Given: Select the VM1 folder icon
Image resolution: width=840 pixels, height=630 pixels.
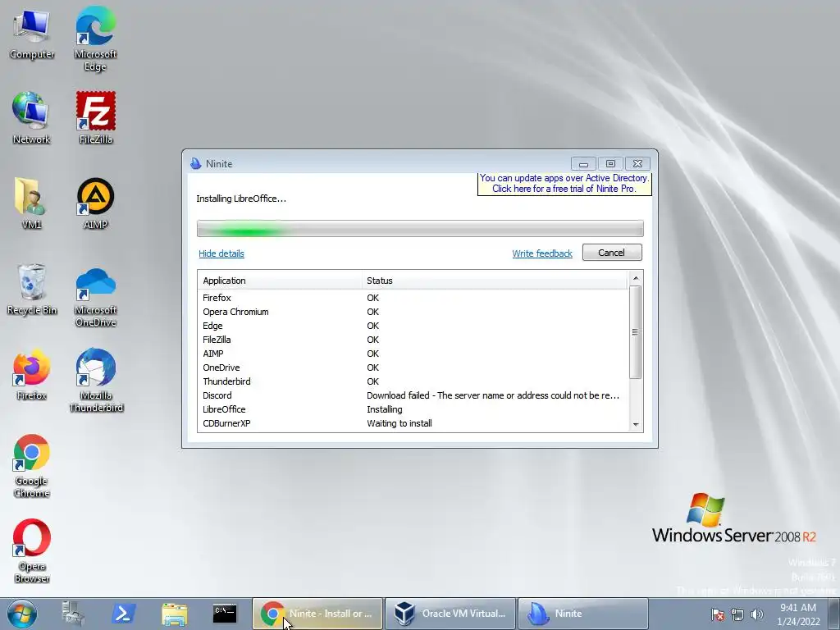Looking at the screenshot, I should pyautogui.click(x=31, y=203).
